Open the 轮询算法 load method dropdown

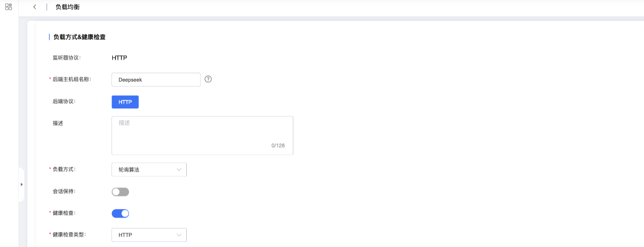pos(149,170)
